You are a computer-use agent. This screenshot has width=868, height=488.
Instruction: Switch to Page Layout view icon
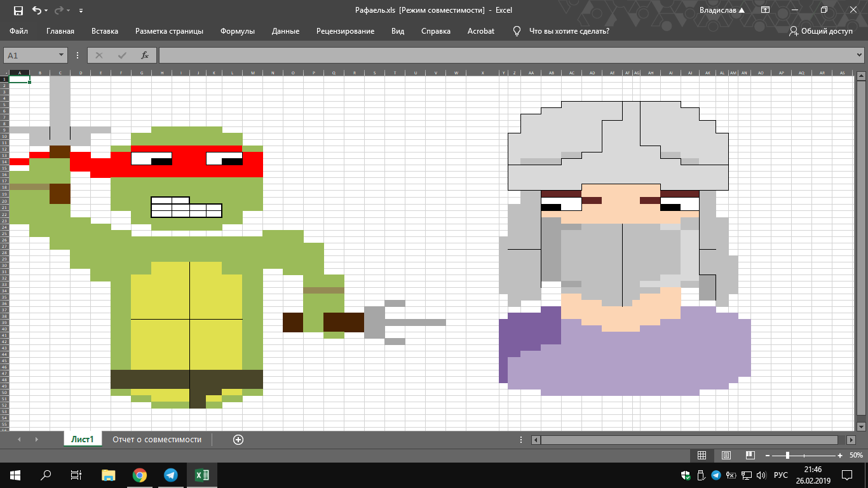(x=726, y=456)
